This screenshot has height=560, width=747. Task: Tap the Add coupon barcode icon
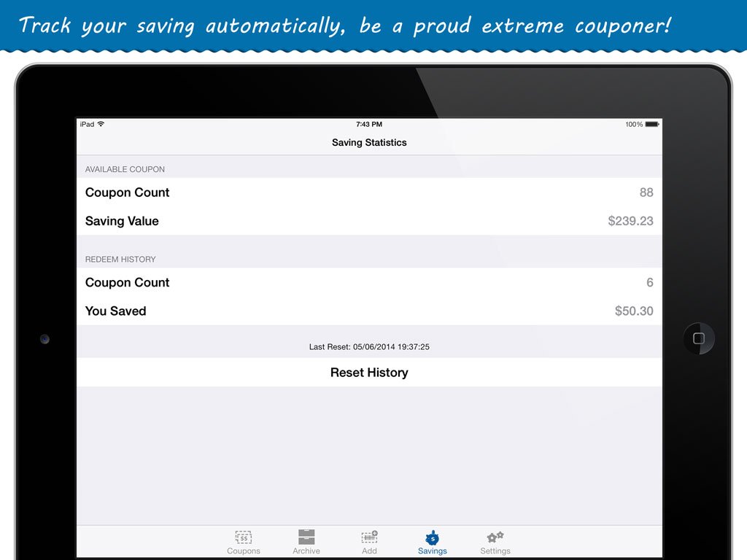369,538
